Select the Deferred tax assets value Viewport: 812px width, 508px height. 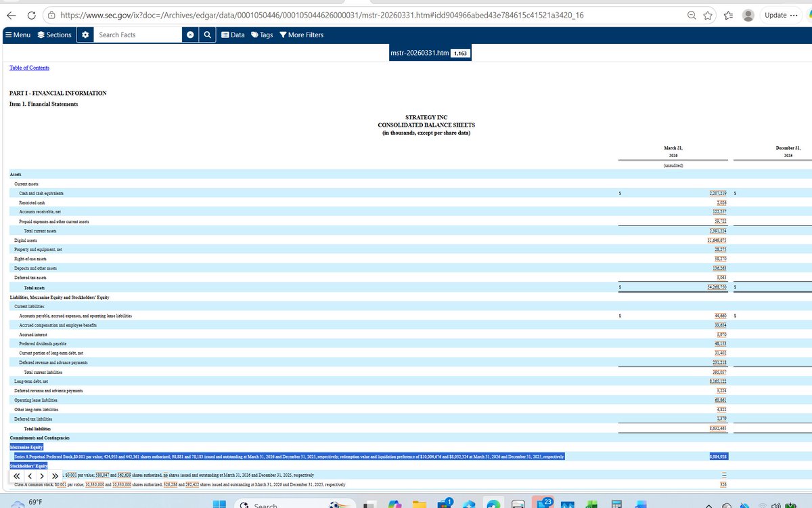pos(721,278)
